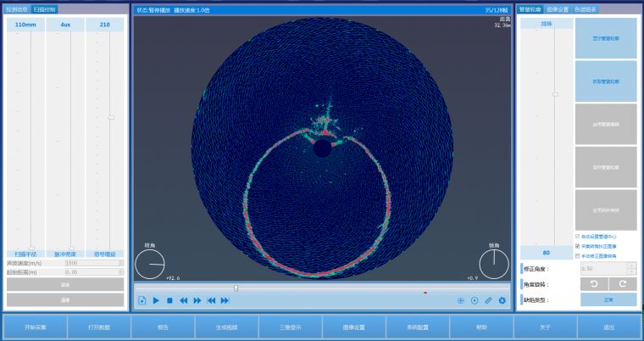Viewport: 644px width, 341px height.
Task: Click the fast-forward double-arrow icon
Action: coord(197,300)
